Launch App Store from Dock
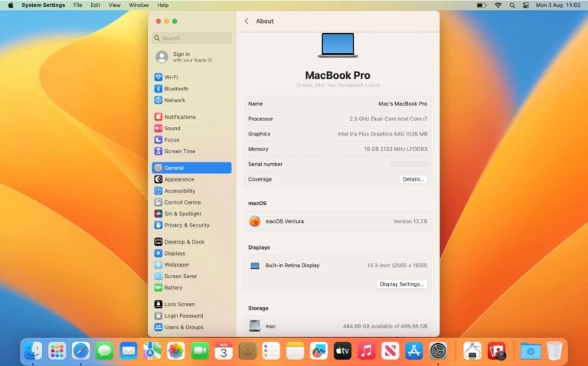 point(414,351)
